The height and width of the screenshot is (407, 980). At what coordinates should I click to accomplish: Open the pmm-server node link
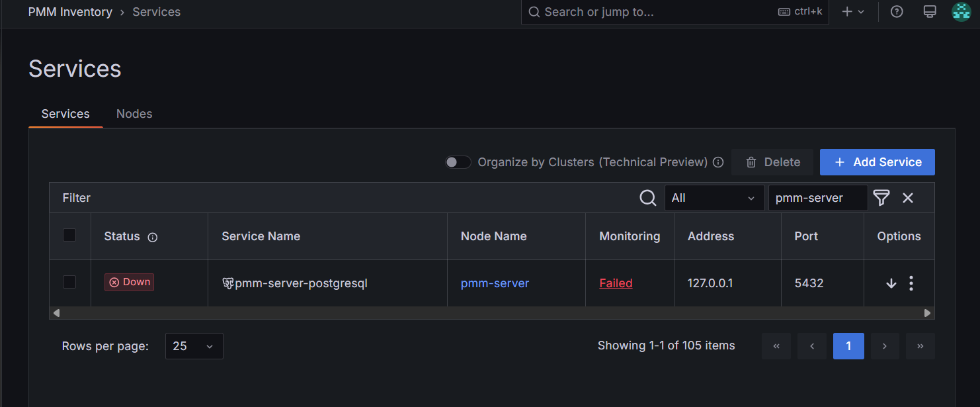tap(495, 283)
